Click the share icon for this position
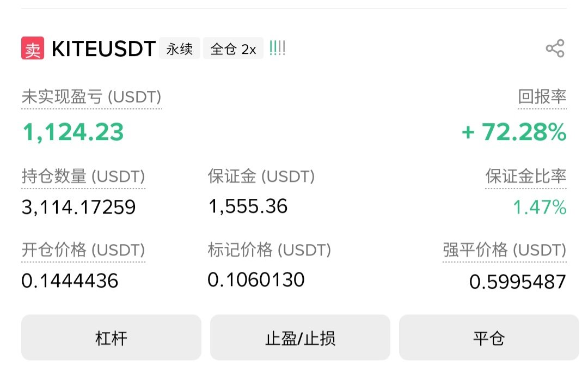The width and height of the screenshot is (588, 371). 555,49
